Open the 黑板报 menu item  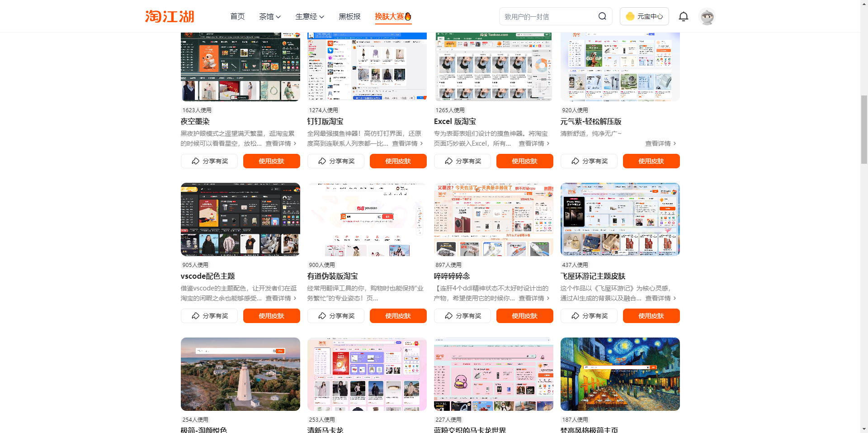(349, 16)
